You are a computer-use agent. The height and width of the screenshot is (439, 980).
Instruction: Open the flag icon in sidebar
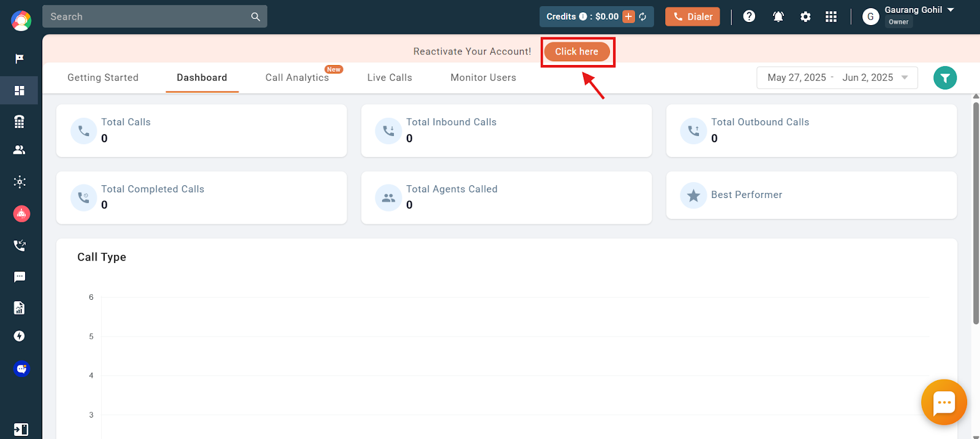[x=20, y=59]
